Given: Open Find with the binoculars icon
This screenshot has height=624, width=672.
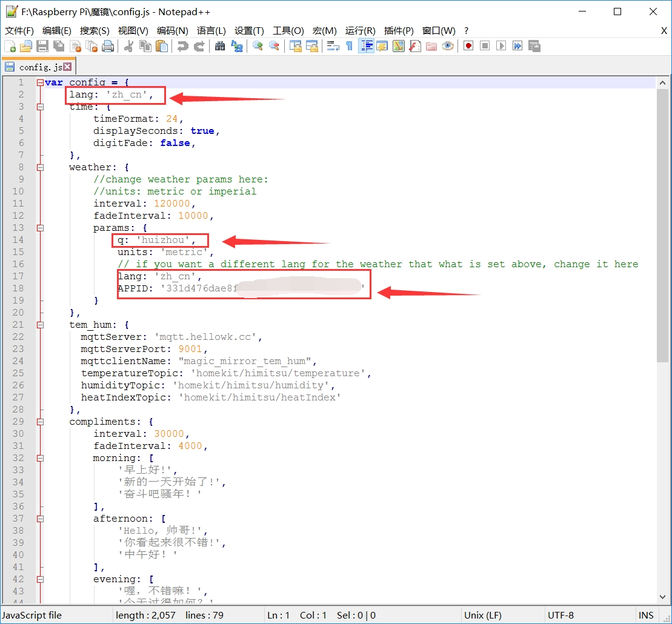Looking at the screenshot, I should click(x=220, y=46).
